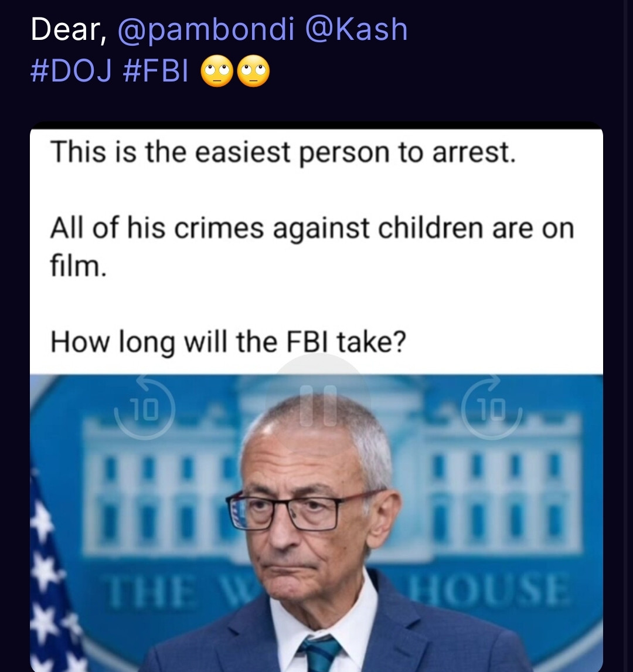This screenshot has width=633, height=672.
Task: Click the "How long will the FBI take?" line
Action: (x=229, y=342)
